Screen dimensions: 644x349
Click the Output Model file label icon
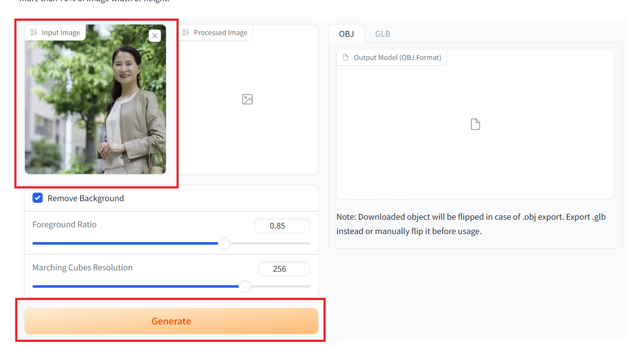[x=345, y=57]
